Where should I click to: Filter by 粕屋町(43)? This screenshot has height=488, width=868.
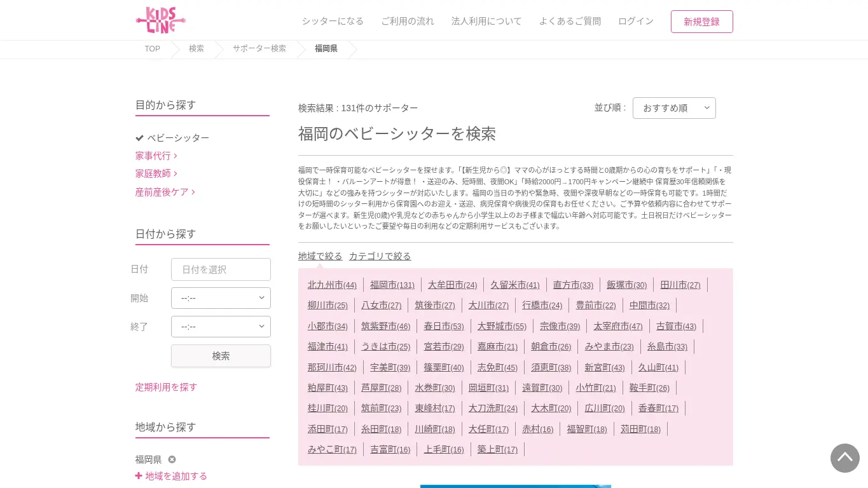tap(327, 388)
